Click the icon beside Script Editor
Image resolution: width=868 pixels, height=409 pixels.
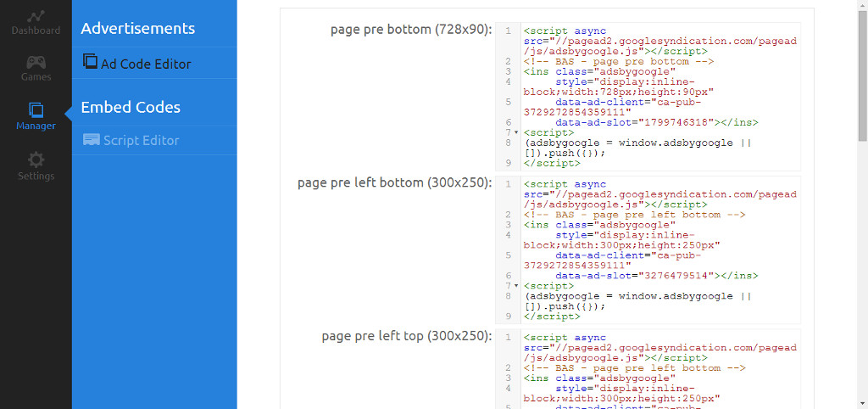91,140
